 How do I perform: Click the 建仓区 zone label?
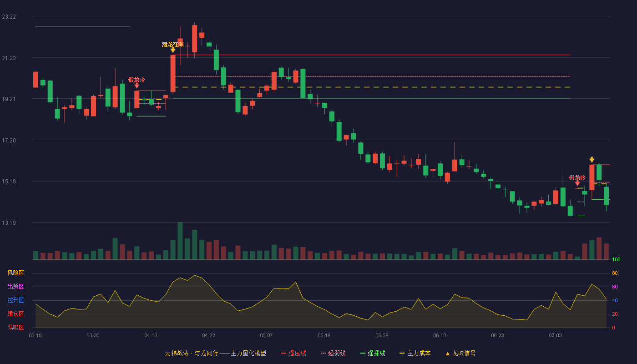coord(15,314)
